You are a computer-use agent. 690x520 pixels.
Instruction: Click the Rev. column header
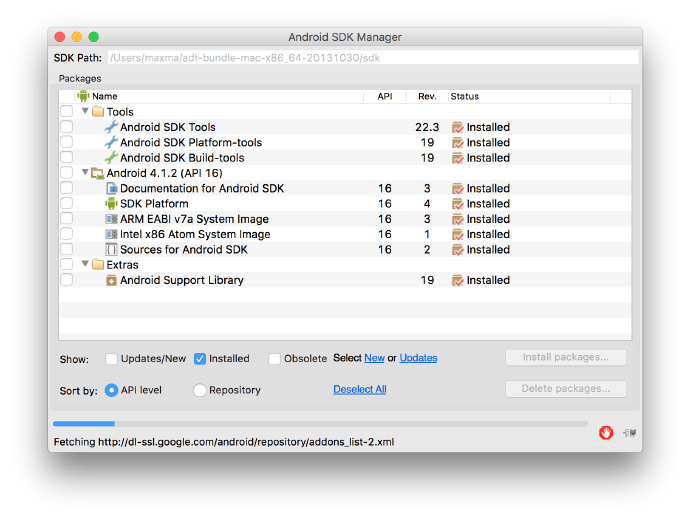coord(427,96)
